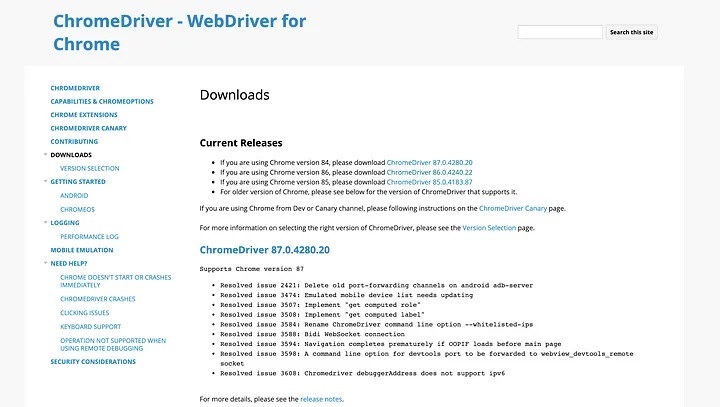Open Operation not supported when using remote debugging
This screenshot has width=720, height=407.
pyautogui.click(x=113, y=345)
